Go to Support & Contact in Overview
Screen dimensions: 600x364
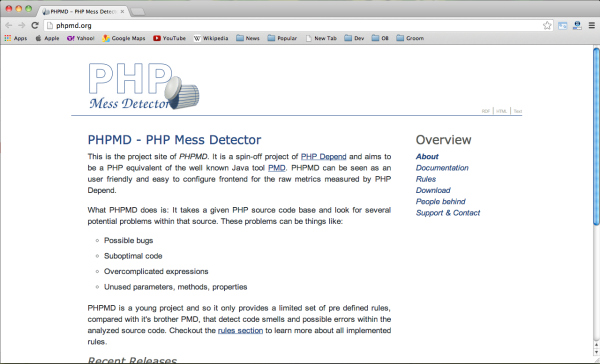(448, 213)
